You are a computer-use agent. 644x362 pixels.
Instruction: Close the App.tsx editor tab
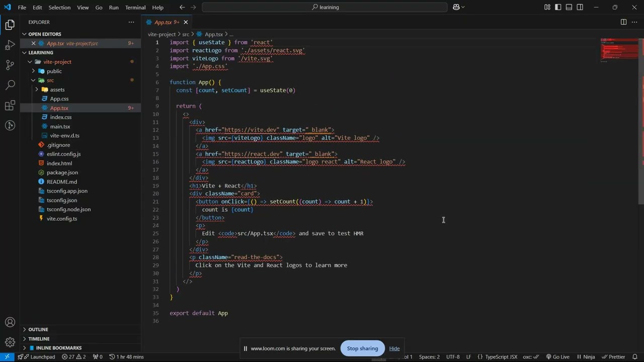[x=186, y=22]
